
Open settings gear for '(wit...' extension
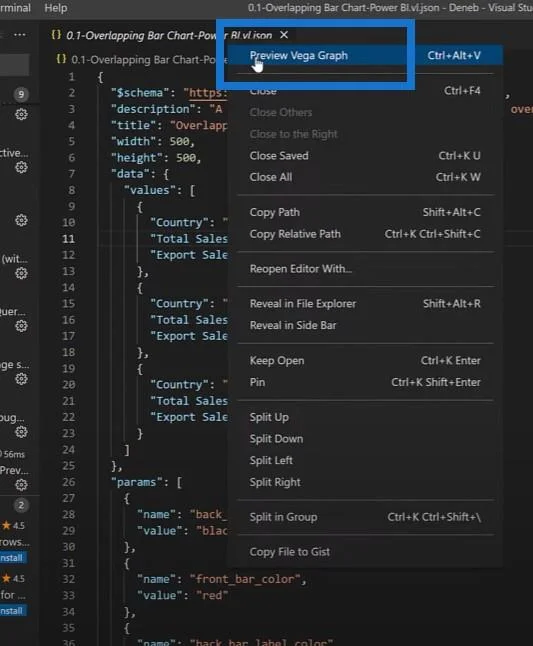click(x=21, y=273)
